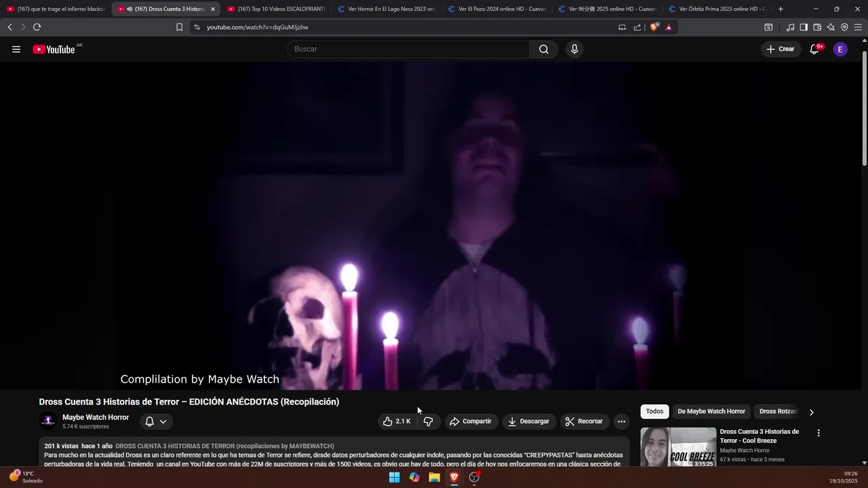The height and width of the screenshot is (488, 868).
Task: Click the Compartir button
Action: (471, 422)
